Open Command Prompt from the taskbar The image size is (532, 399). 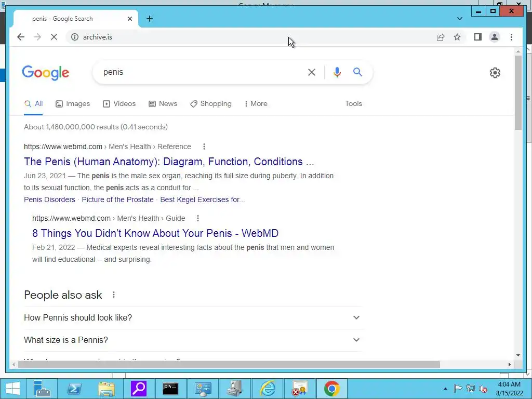point(170,389)
